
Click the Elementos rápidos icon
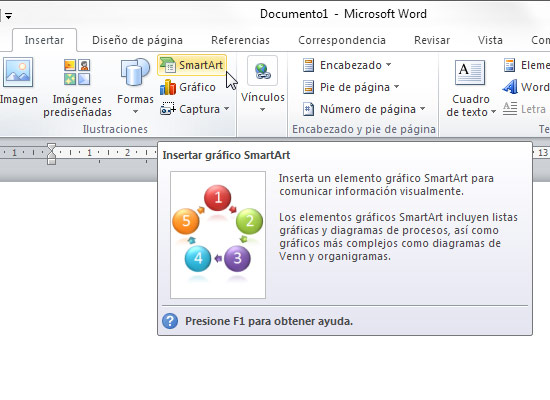click(x=510, y=65)
